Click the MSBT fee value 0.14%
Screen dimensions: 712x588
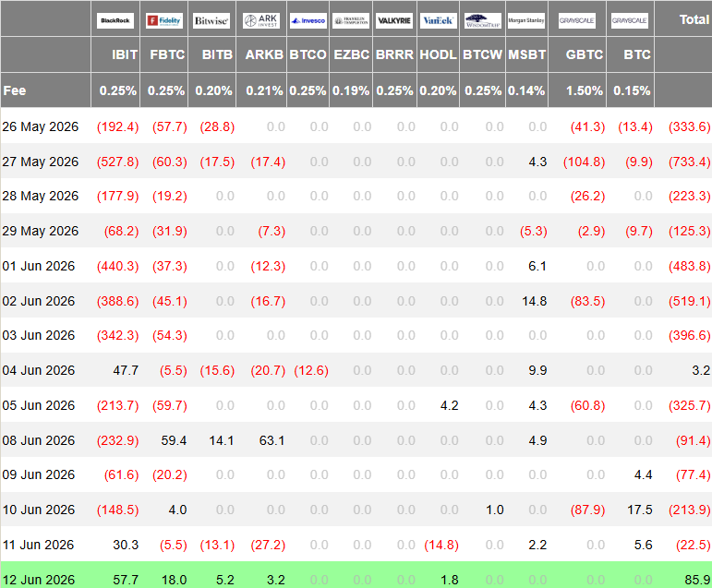point(526,90)
